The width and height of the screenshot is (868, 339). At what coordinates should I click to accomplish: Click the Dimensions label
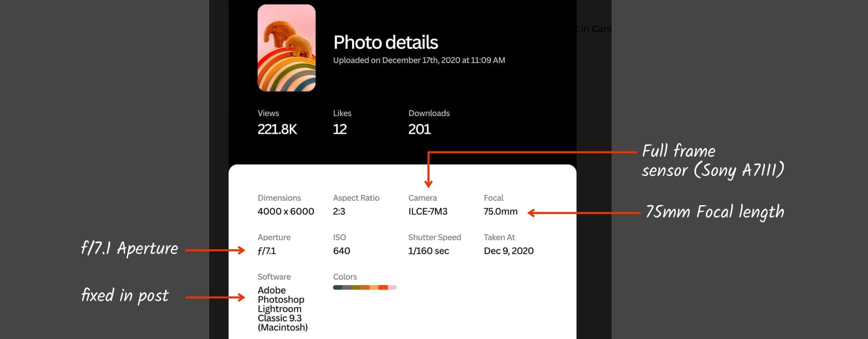(279, 198)
